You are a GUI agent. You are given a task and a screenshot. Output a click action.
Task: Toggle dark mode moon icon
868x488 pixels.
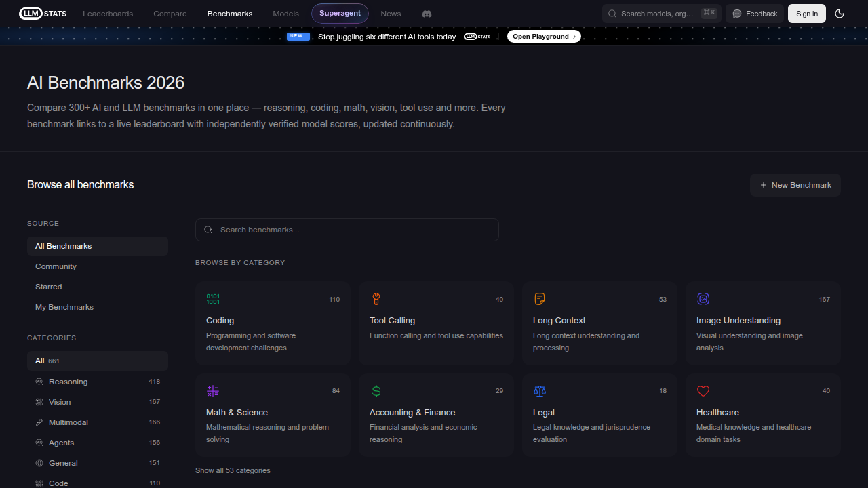840,14
